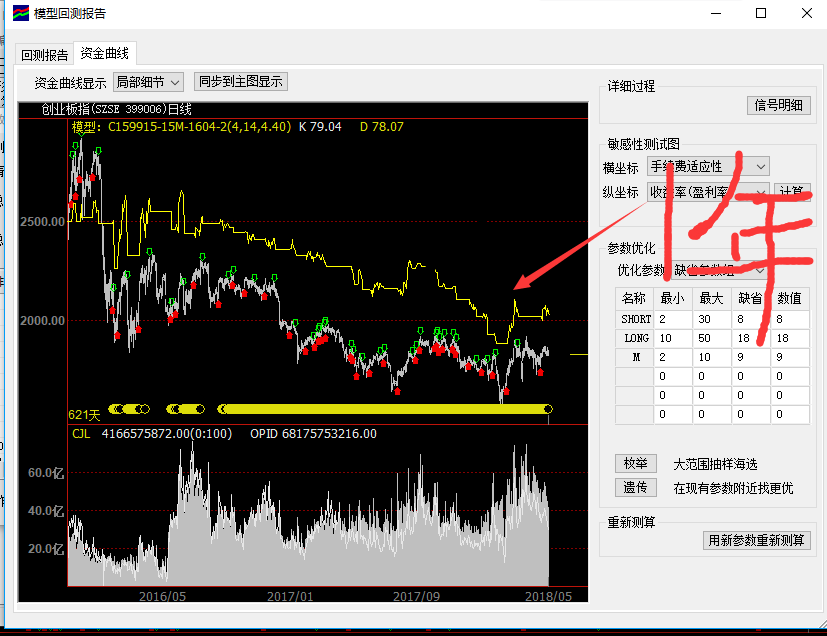Click the yellow 621天 holding-period bar

tap(385, 408)
